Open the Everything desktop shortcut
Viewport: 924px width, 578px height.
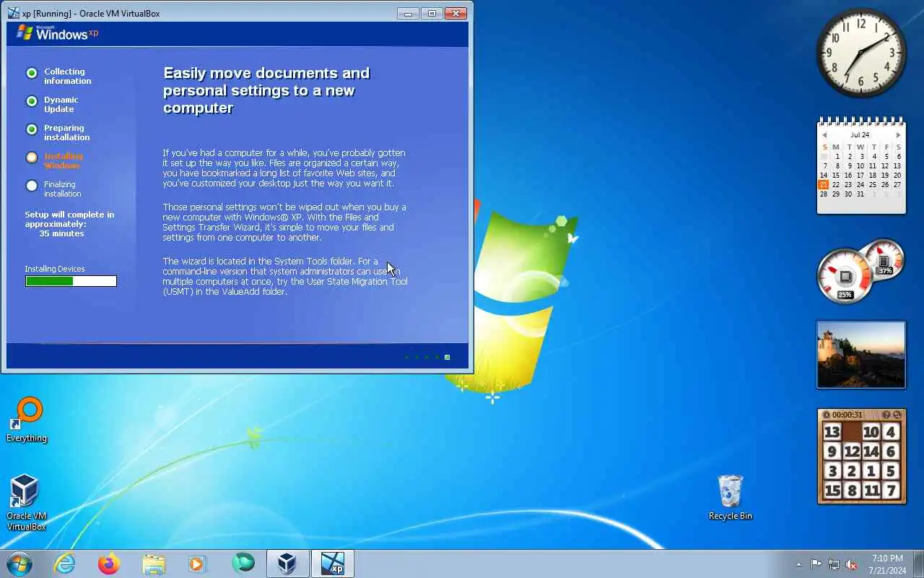point(27,419)
